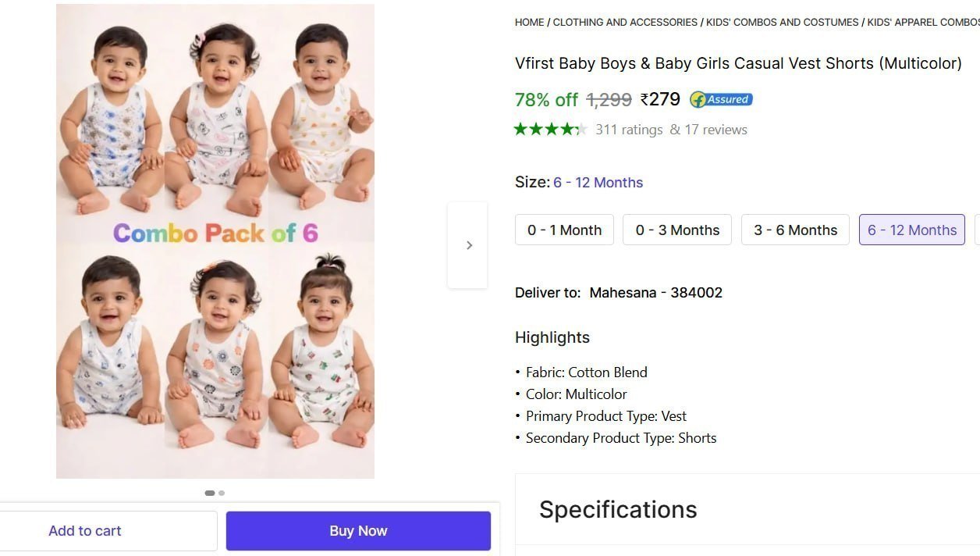Open Clothing and Accessories breadcrumb
980x556 pixels.
[x=625, y=22]
